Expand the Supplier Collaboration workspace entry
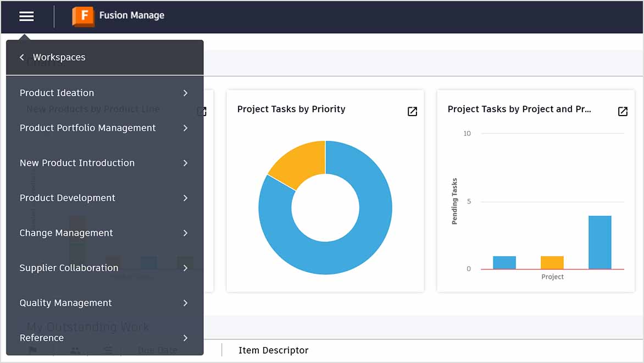644x363 pixels. click(185, 268)
